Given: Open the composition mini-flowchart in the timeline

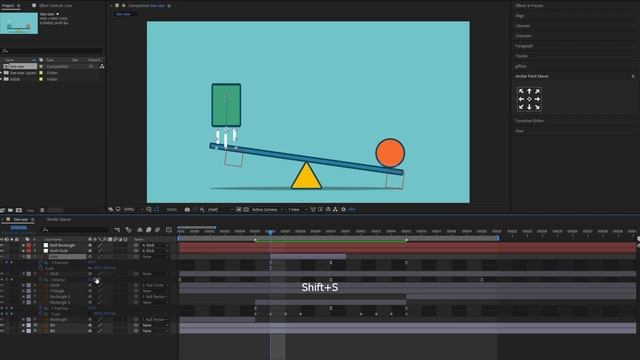Looking at the screenshot, I should pyautogui.click(x=118, y=230).
